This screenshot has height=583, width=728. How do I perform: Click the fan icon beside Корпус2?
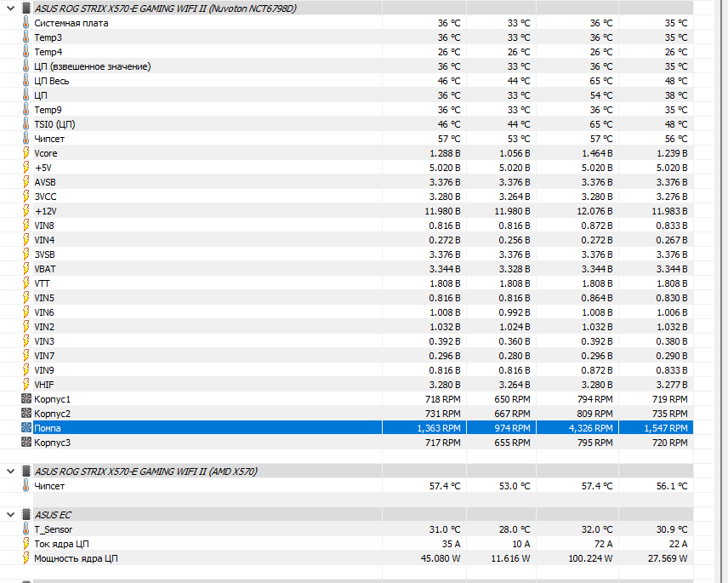(x=26, y=413)
